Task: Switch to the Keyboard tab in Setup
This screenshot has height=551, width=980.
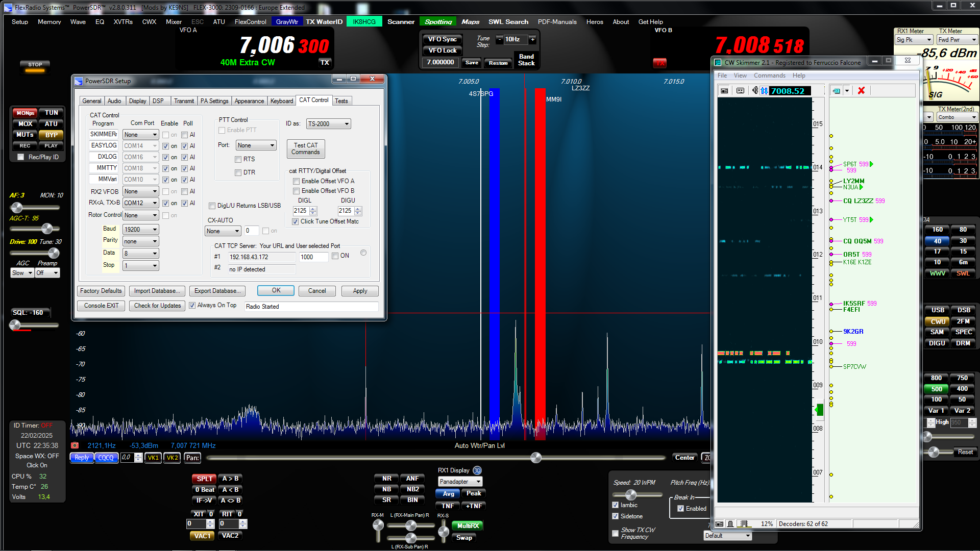Action: [282, 101]
